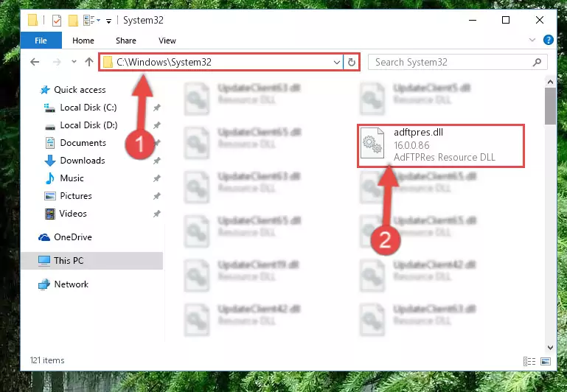Image resolution: width=567 pixels, height=392 pixels.
Task: Expand the address bar history dropdown
Action: (337, 63)
